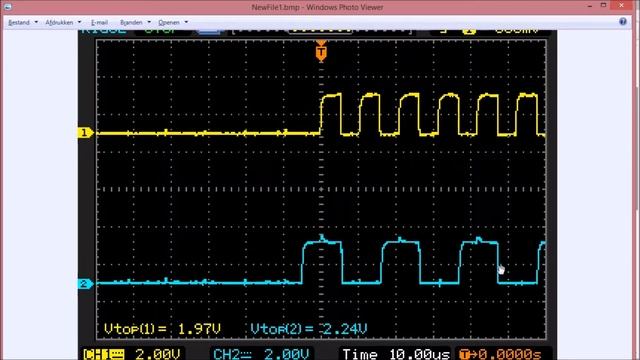Close the Windows Photo Viewer window
Image resolution: width=640 pixels, height=360 pixels.
click(x=621, y=6)
